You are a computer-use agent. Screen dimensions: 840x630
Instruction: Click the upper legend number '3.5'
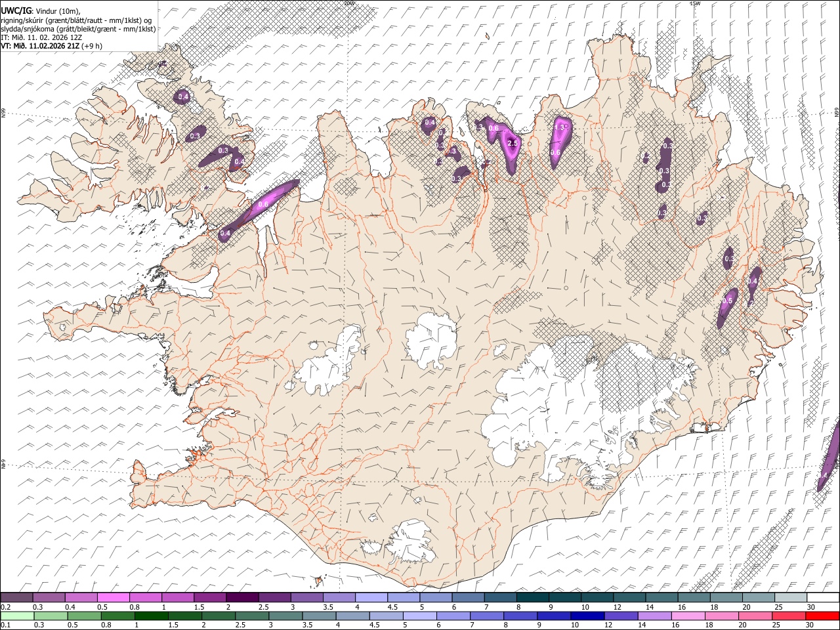[328, 607]
